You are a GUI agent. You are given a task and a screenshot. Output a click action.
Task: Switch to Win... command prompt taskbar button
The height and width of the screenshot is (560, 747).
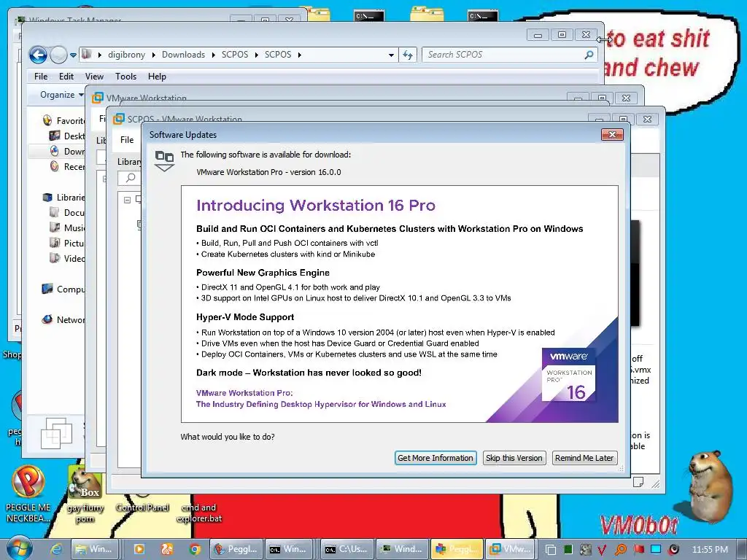[288, 549]
